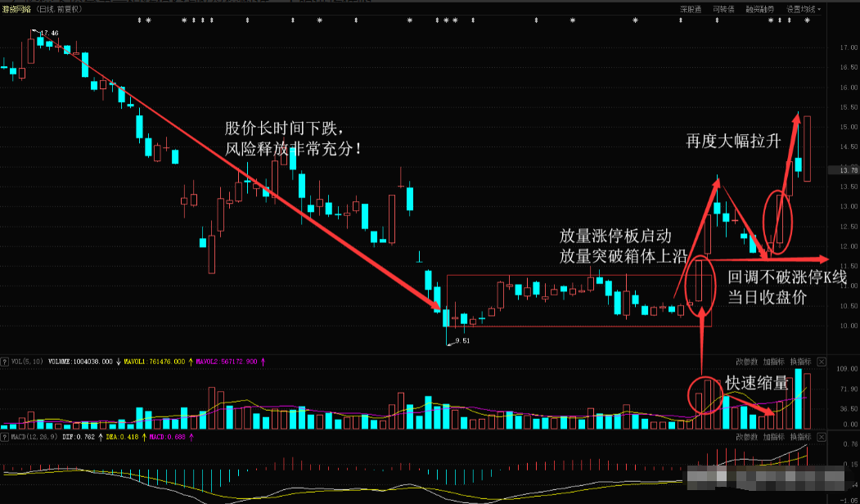Click the 17.00 price axis label
Screen dimensions: 860x504
coord(849,47)
